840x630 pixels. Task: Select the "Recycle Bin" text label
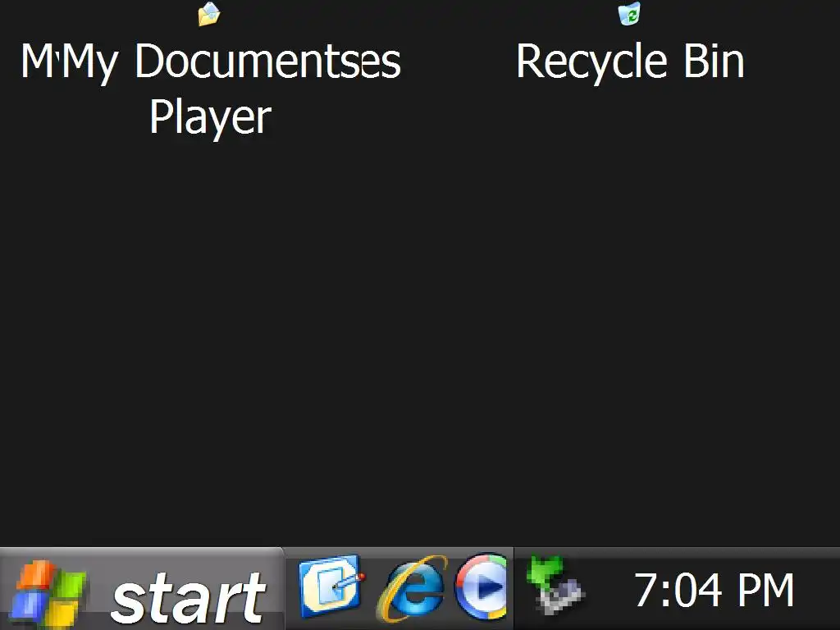coord(630,61)
